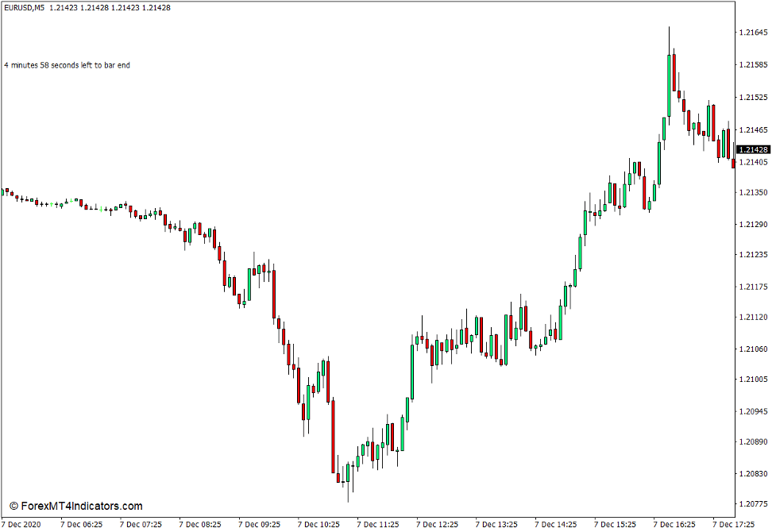Image resolution: width=776 pixels, height=532 pixels.
Task: Click the countdown text about bar end
Action: [68, 66]
